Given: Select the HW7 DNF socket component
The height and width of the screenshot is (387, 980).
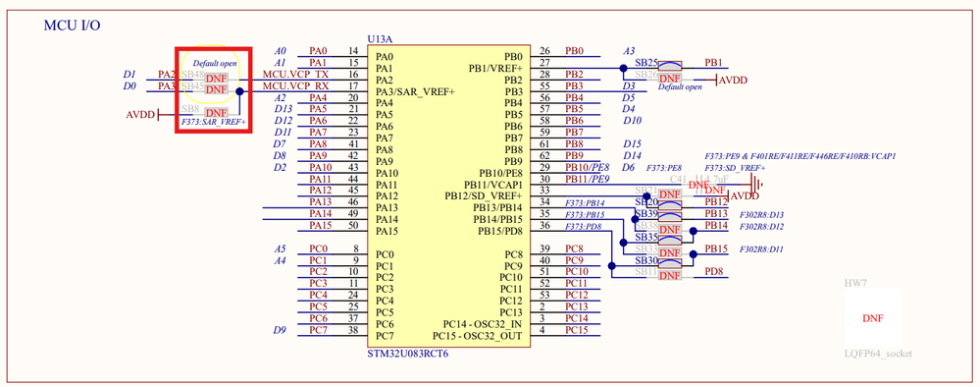Looking at the screenshot, I should tap(872, 318).
